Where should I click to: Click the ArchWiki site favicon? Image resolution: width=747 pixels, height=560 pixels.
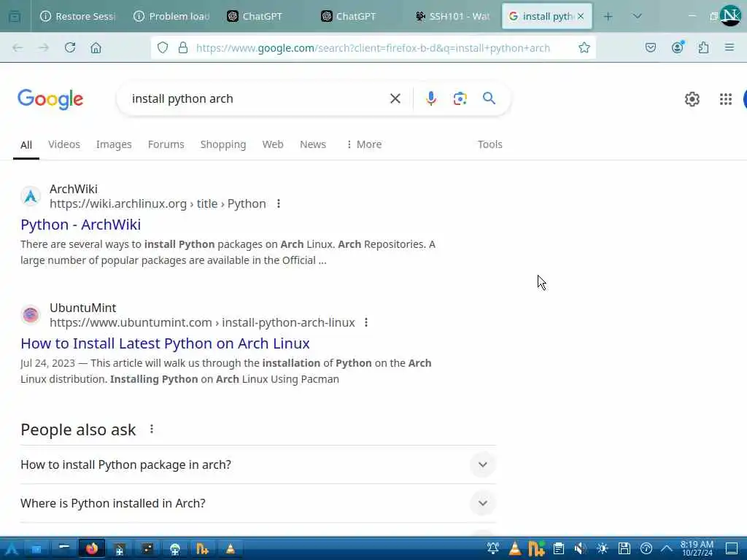click(x=31, y=196)
